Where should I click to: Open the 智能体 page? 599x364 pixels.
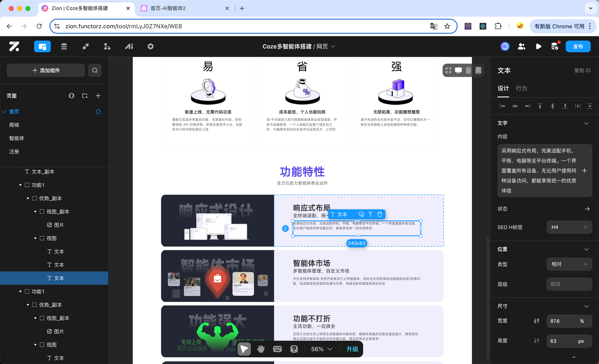click(x=16, y=138)
